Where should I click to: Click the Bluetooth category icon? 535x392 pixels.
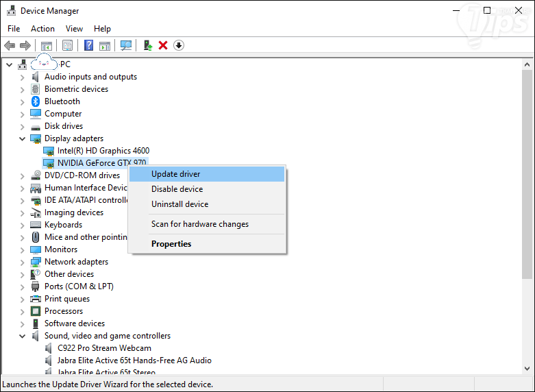(x=36, y=101)
